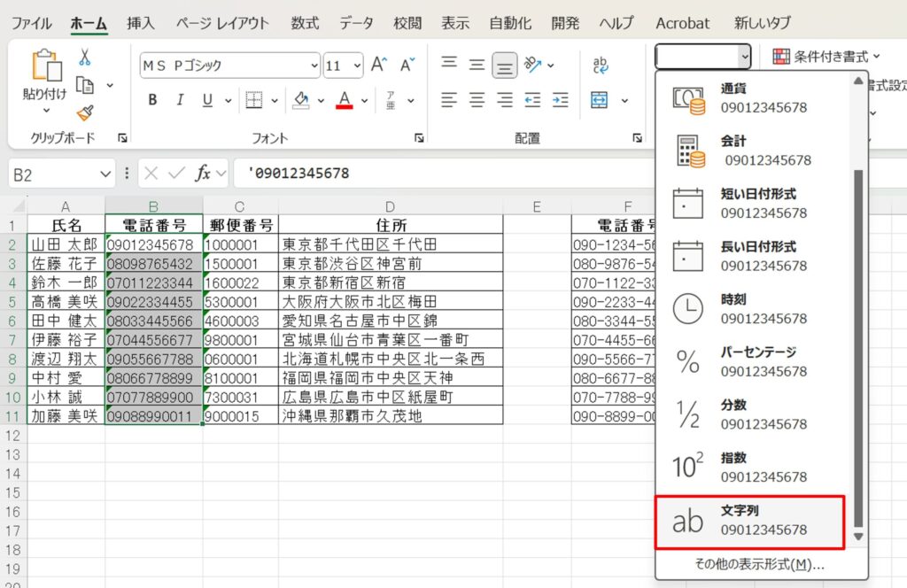Open the font name dropdown
This screenshot has width=907, height=588.
(314, 66)
